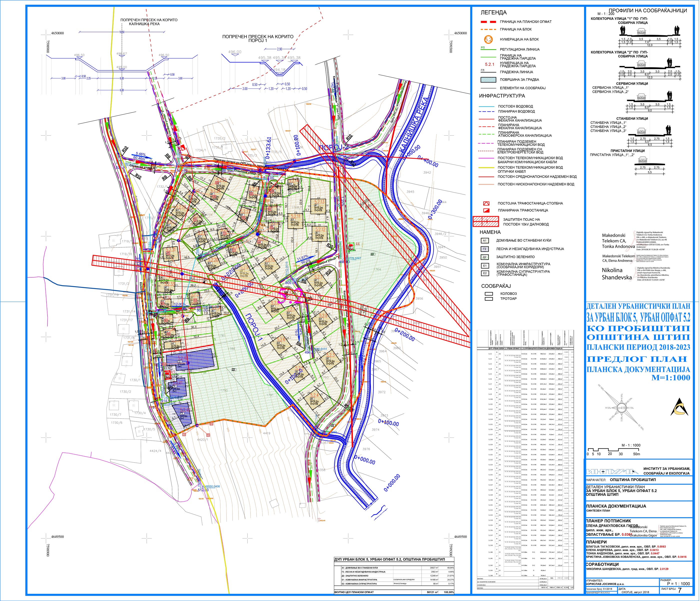Click the ПРЕДЛОГ ПЛАН title text

pyautogui.click(x=637, y=358)
